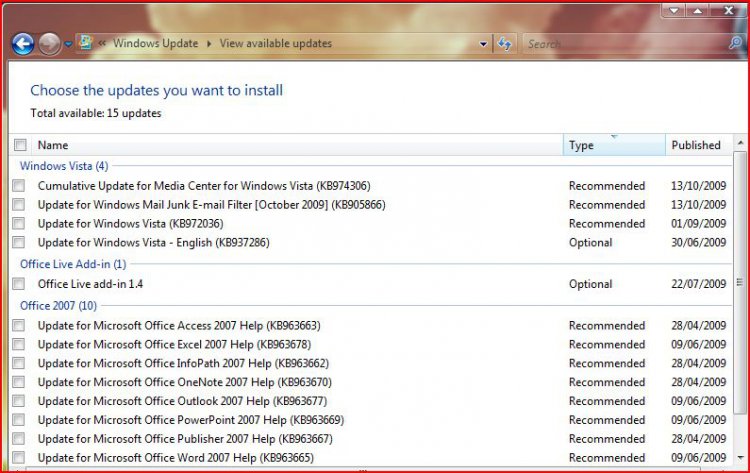The width and height of the screenshot is (750, 473).
Task: Click the Control Panel icon in address bar
Action: (85, 42)
